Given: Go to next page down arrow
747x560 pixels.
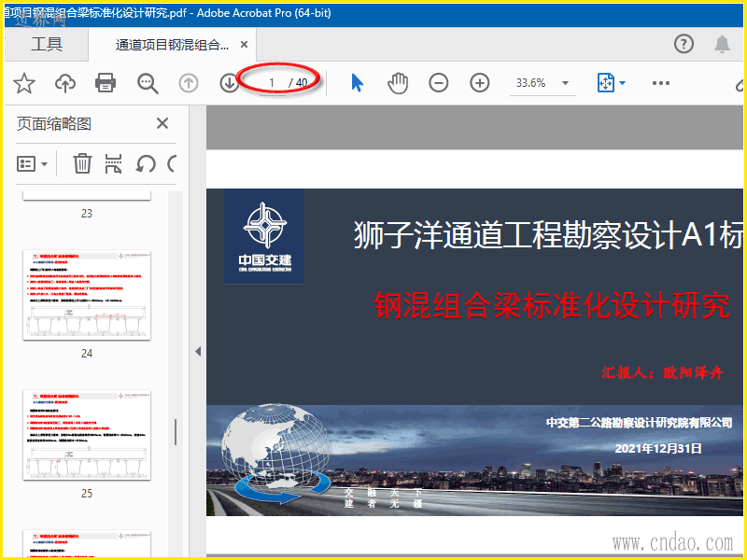Looking at the screenshot, I should [229, 83].
